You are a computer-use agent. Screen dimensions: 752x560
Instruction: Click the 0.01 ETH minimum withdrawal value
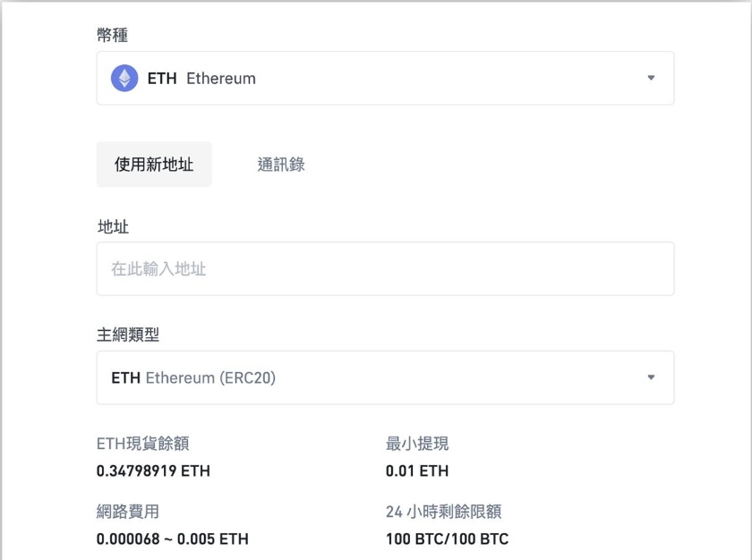coord(417,471)
